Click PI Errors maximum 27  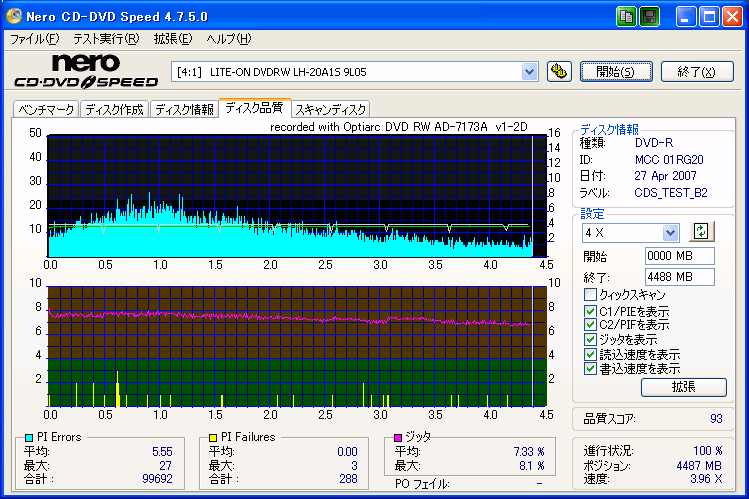pos(165,466)
